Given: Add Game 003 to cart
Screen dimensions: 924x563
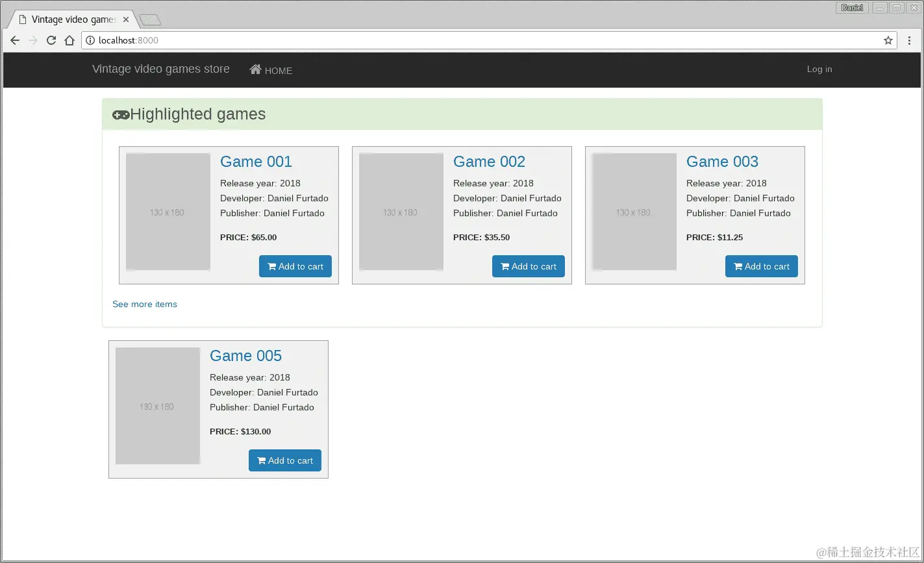Looking at the screenshot, I should pos(762,266).
